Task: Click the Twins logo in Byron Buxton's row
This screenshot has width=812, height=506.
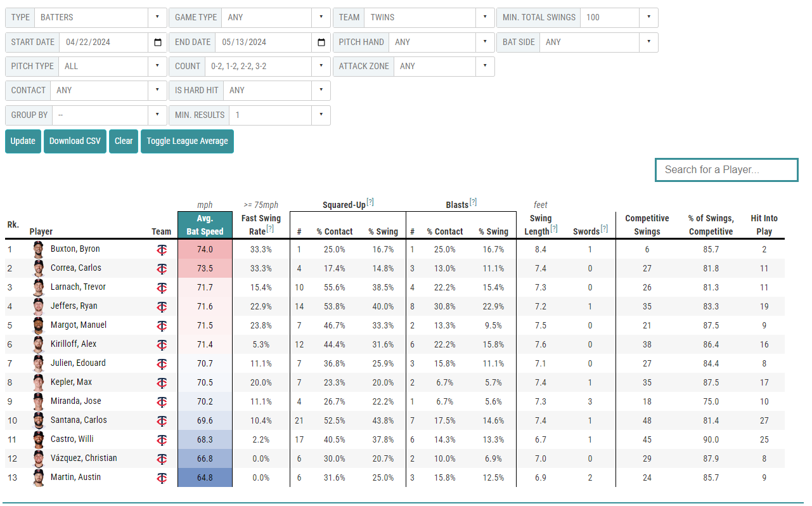Action: pos(162,249)
